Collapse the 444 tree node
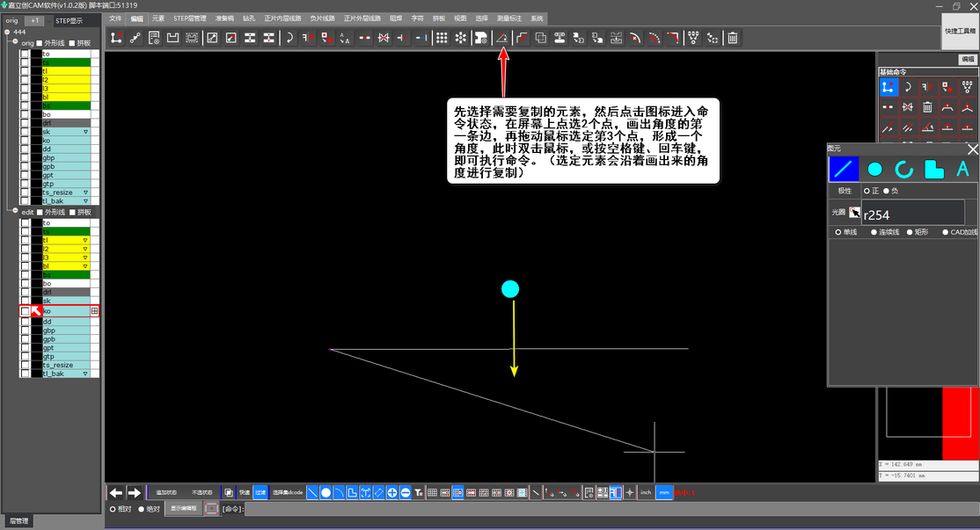This screenshot has width=980, height=530. pyautogui.click(x=7, y=32)
